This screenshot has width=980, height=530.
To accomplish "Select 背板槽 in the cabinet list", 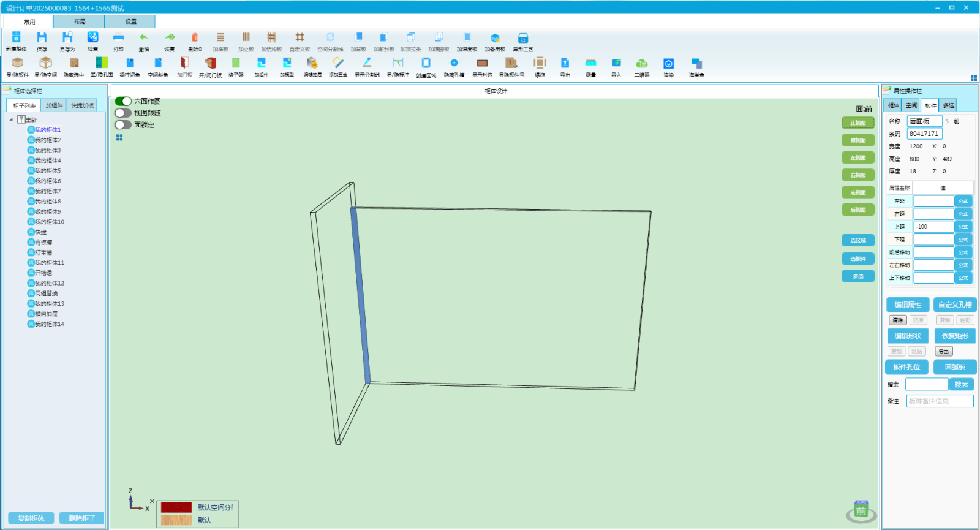I will [x=43, y=243].
